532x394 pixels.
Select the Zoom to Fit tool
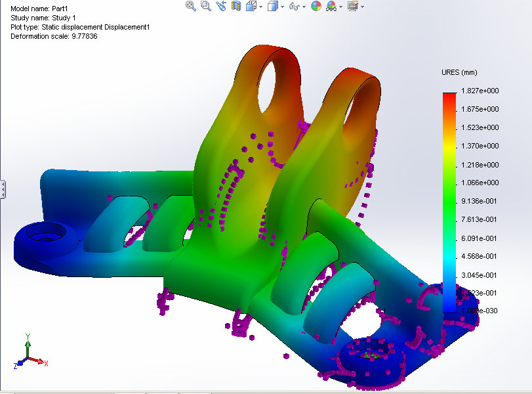(x=190, y=6)
